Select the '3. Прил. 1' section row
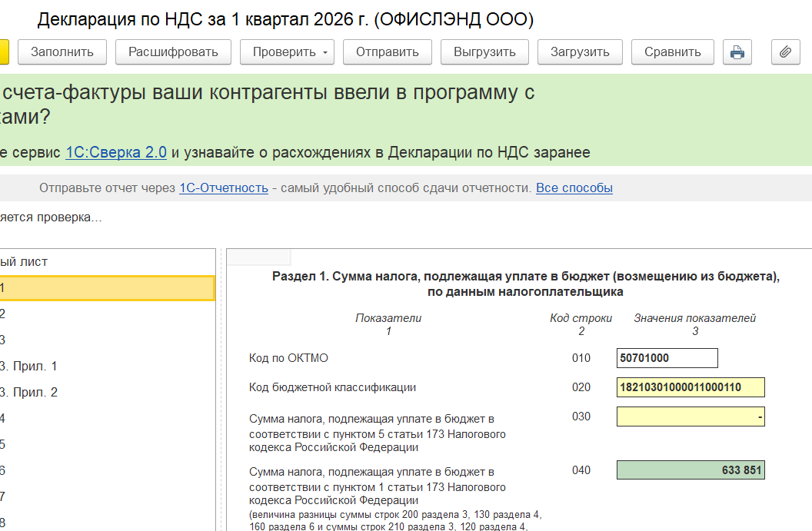 [107, 367]
